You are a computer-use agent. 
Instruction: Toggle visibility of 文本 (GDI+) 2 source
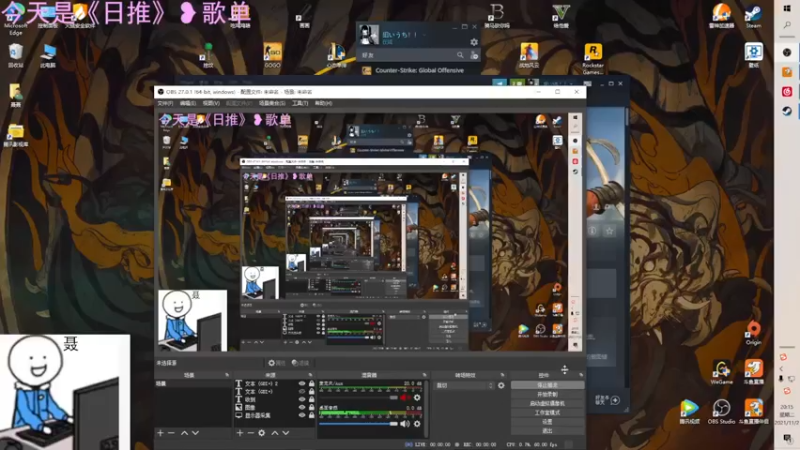tap(302, 384)
